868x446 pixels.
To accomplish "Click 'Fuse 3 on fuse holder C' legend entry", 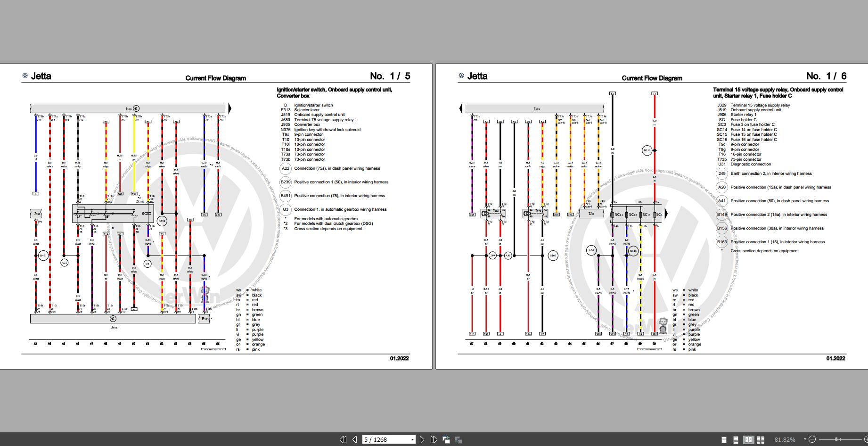I will [x=753, y=124].
